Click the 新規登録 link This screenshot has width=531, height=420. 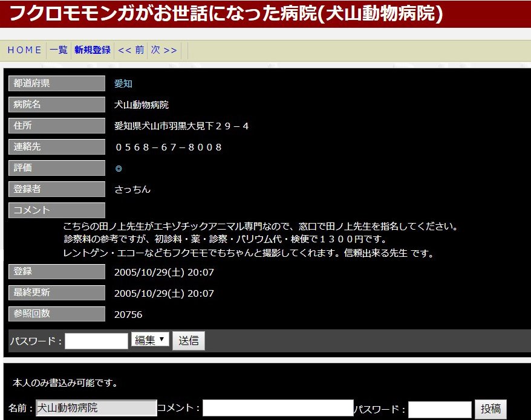[93, 50]
